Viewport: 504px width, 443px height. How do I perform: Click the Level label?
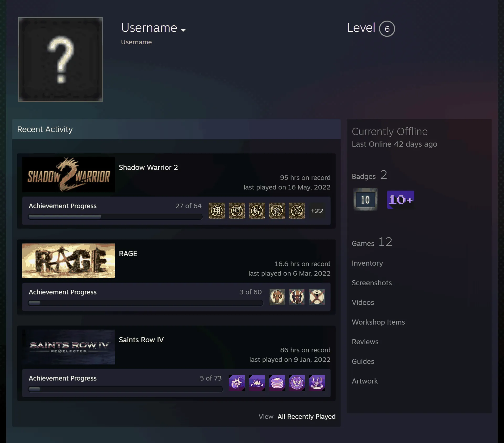point(361,28)
